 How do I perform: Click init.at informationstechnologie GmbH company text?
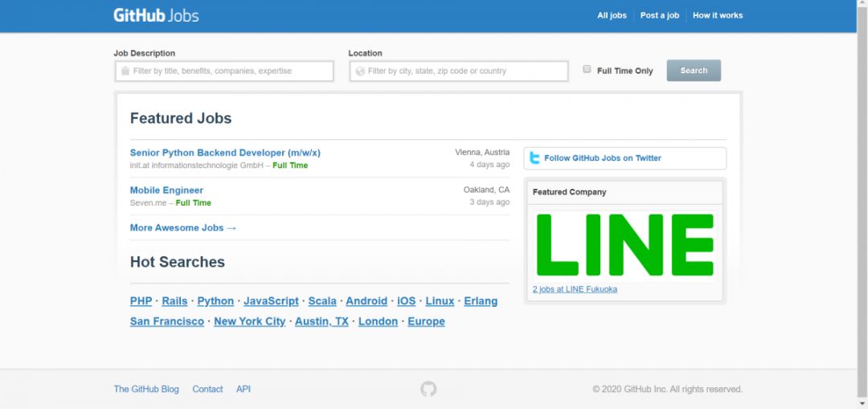tap(197, 166)
